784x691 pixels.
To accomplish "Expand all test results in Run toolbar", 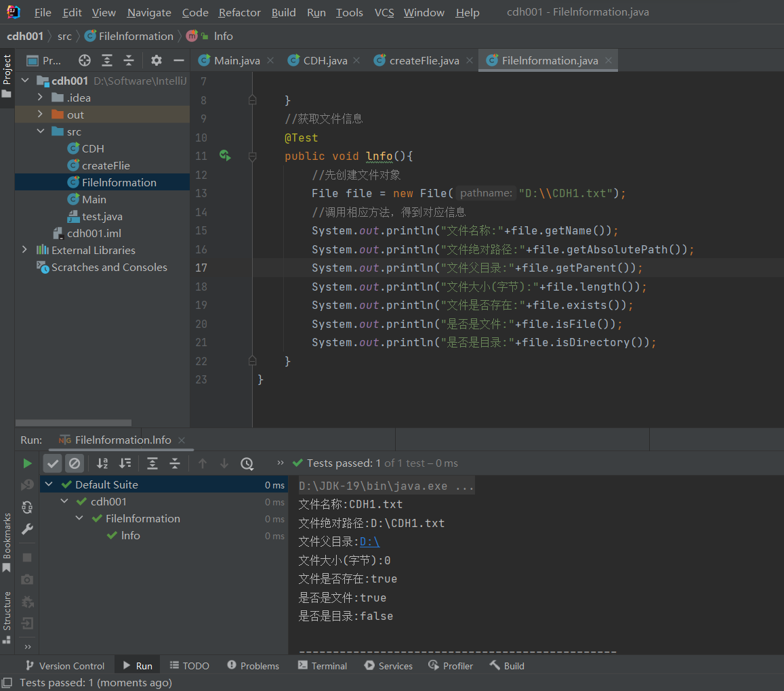I will tap(152, 463).
